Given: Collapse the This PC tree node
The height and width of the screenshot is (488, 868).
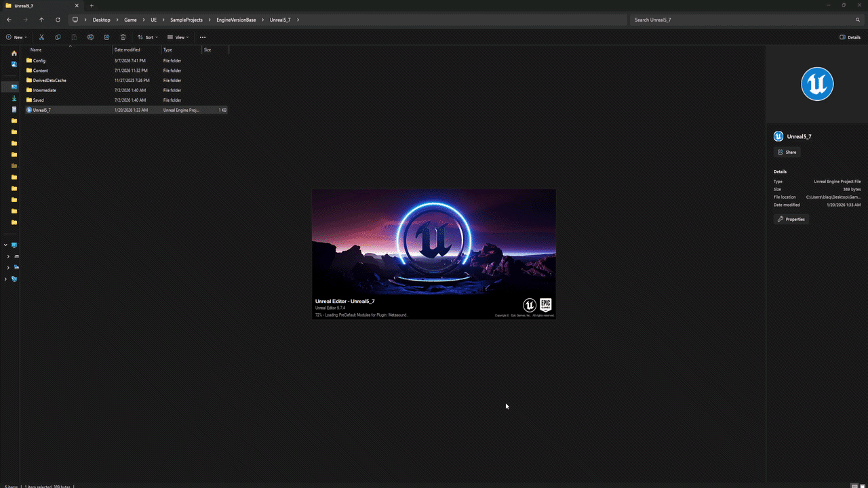Looking at the screenshot, I should click(x=5, y=245).
